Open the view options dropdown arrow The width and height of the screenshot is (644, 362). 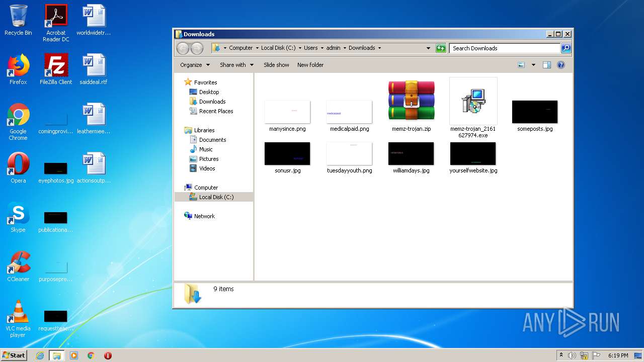point(533,65)
